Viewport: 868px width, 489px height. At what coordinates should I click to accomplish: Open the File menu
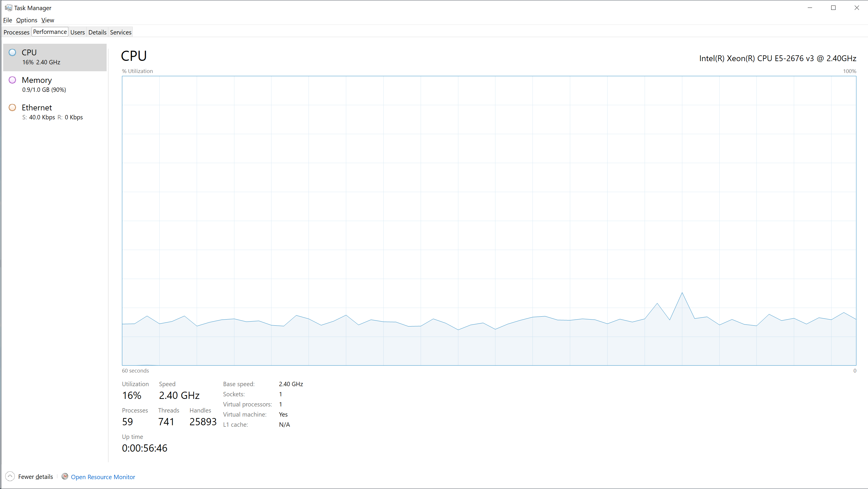tap(8, 20)
